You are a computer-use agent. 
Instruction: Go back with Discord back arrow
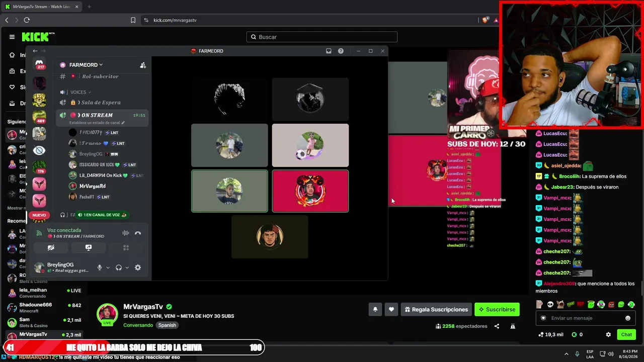[x=35, y=51]
